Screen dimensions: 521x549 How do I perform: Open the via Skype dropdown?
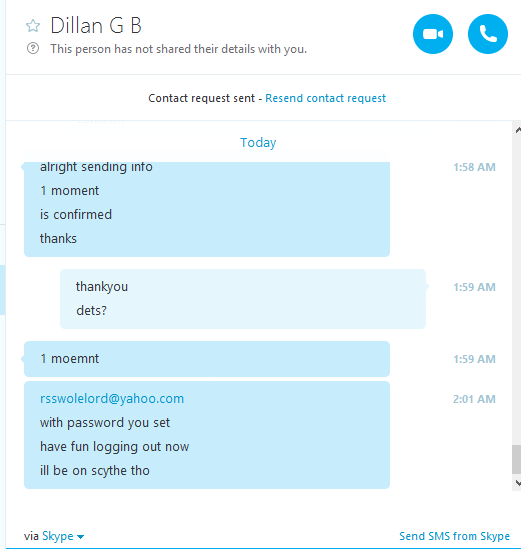point(62,536)
